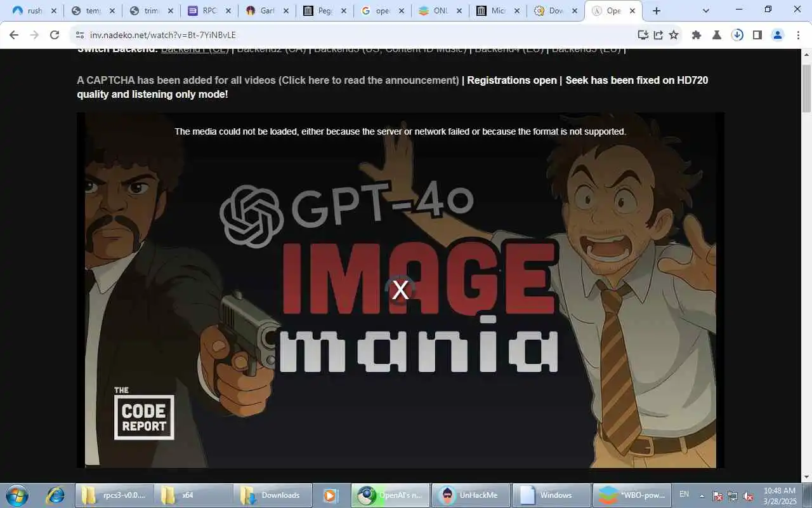Open the Chrome profile avatar
Screen dimensions: 812x508
[778, 35]
